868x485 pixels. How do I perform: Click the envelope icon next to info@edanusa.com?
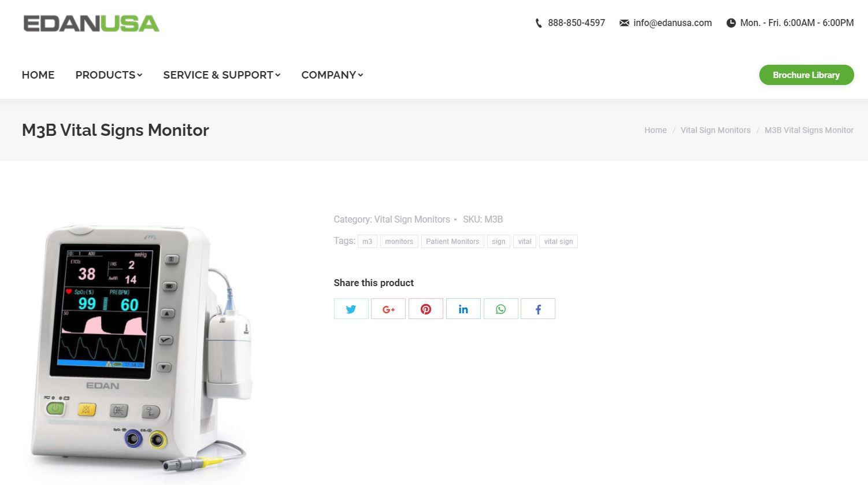(624, 23)
